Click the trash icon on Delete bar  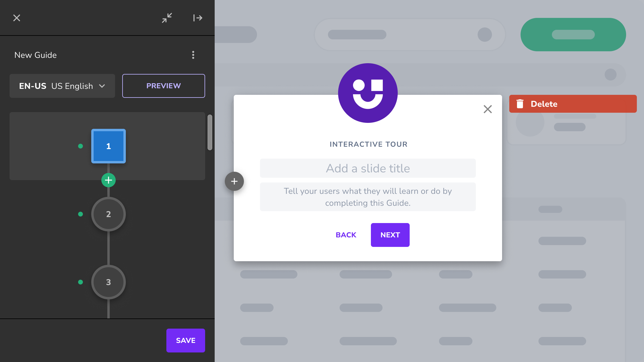[520, 104]
